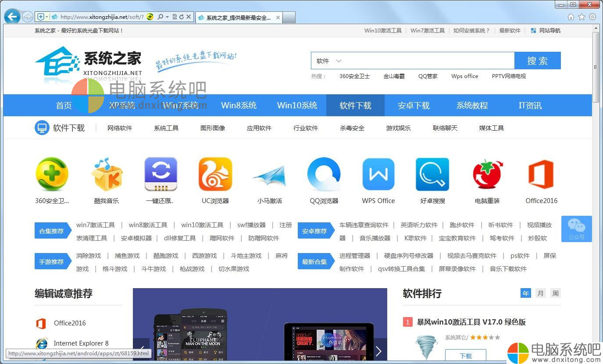Open the 系统教程 navigation menu item

coord(472,105)
